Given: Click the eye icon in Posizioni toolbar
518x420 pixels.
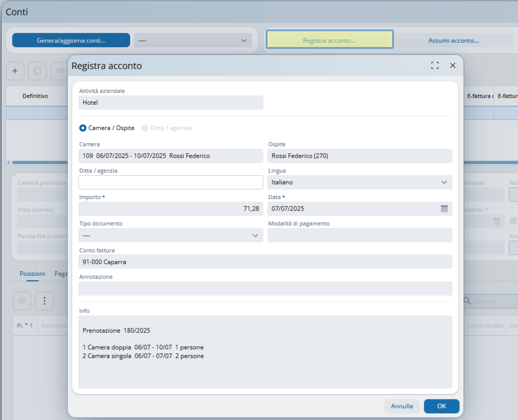Looking at the screenshot, I should click(x=22, y=301).
